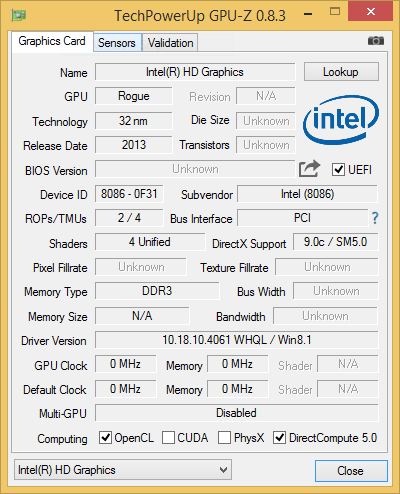Click the Pixel Fillrate Unknown field

pos(141,267)
